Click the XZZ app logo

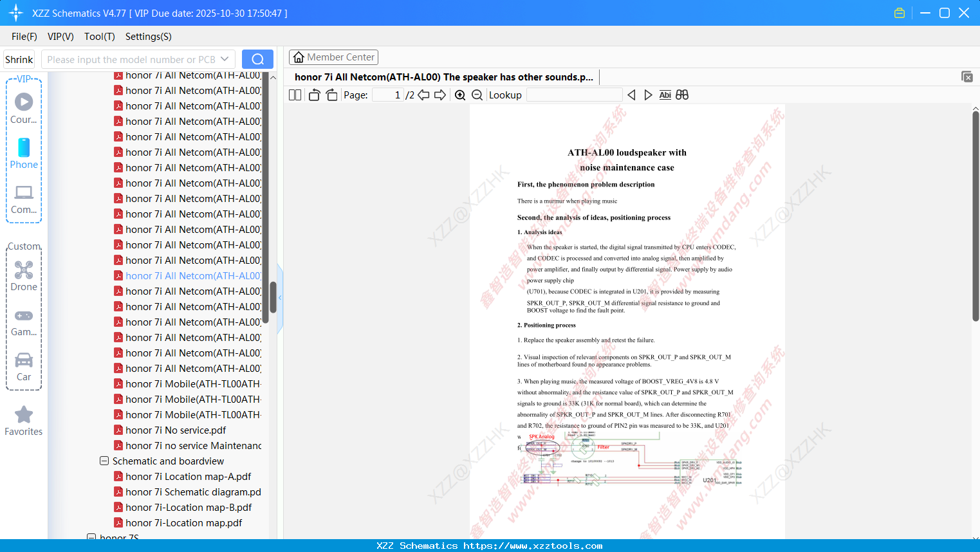(x=16, y=13)
